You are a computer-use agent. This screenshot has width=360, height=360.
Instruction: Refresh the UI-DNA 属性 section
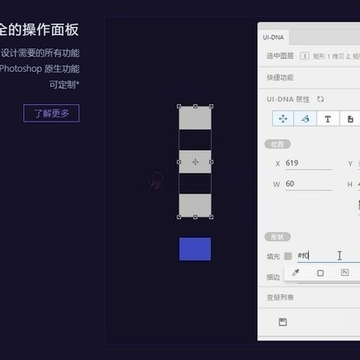point(321,99)
